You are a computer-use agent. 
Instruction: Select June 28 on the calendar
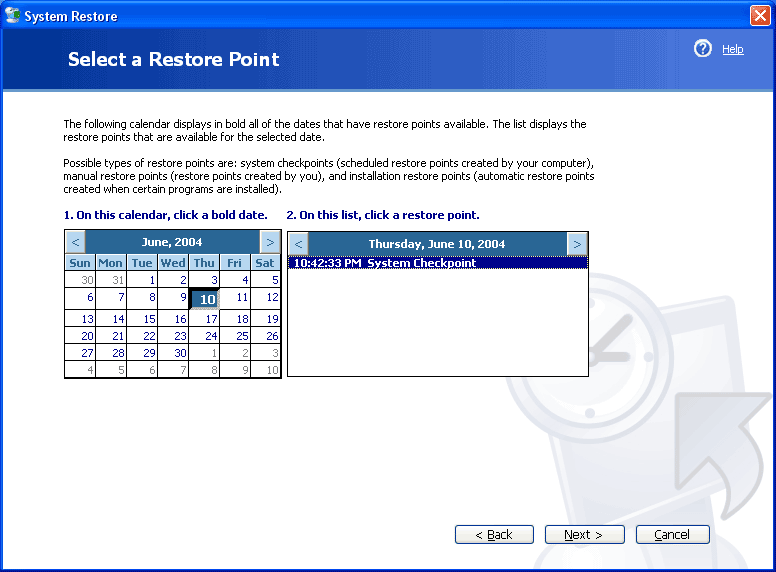pyautogui.click(x=111, y=352)
